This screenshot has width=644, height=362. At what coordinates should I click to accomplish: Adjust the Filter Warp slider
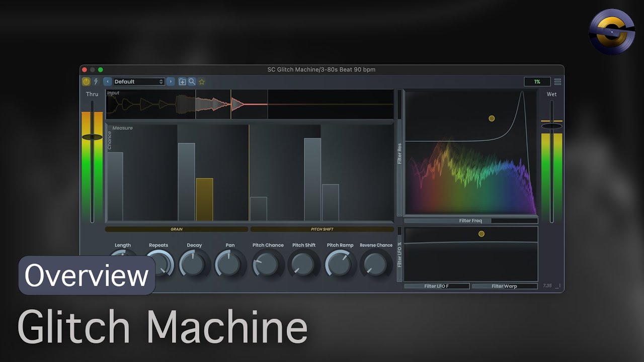pos(505,286)
